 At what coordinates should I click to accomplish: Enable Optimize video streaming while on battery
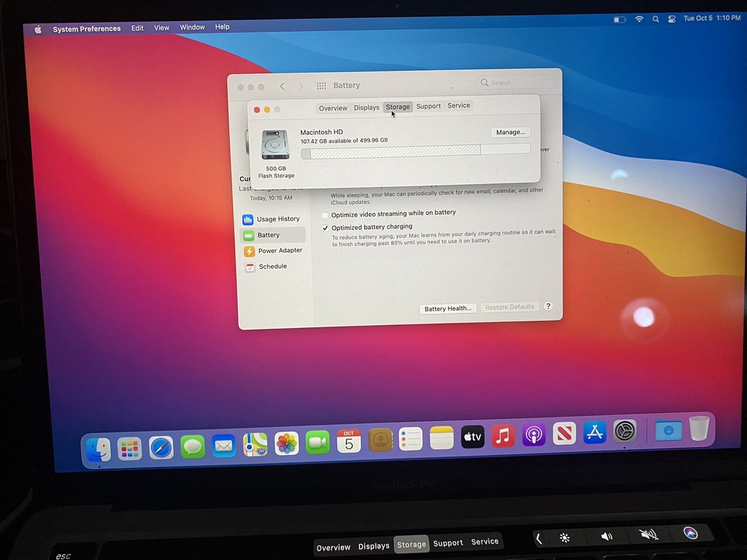coord(324,215)
